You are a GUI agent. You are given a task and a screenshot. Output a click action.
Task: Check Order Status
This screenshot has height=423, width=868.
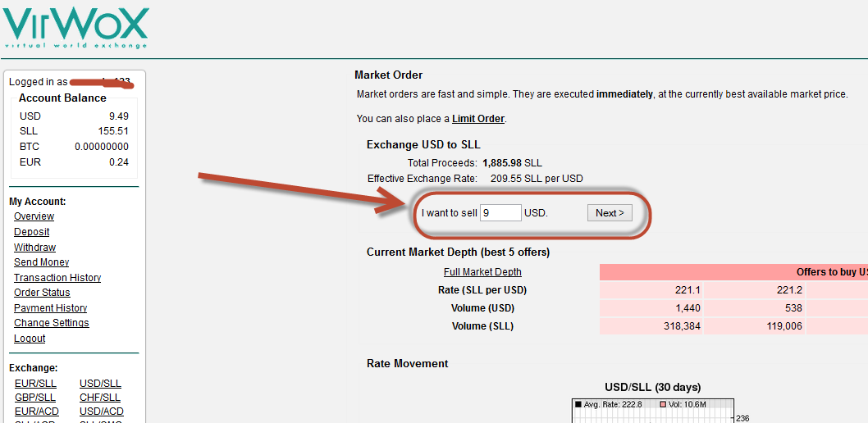coord(42,293)
